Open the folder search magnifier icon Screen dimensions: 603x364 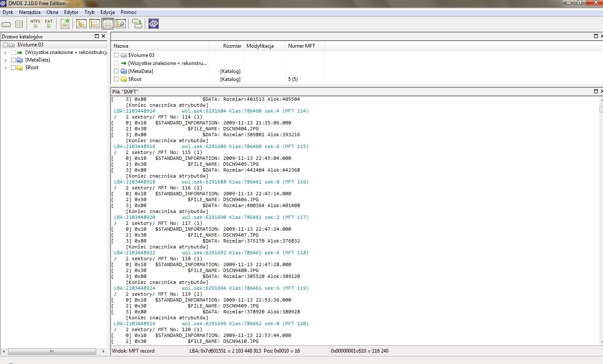pos(121,24)
